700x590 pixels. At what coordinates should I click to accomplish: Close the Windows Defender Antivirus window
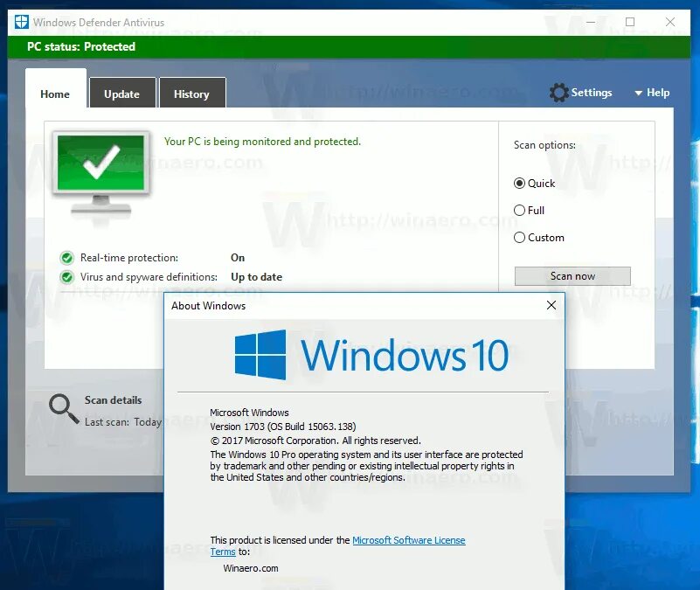tap(670, 22)
